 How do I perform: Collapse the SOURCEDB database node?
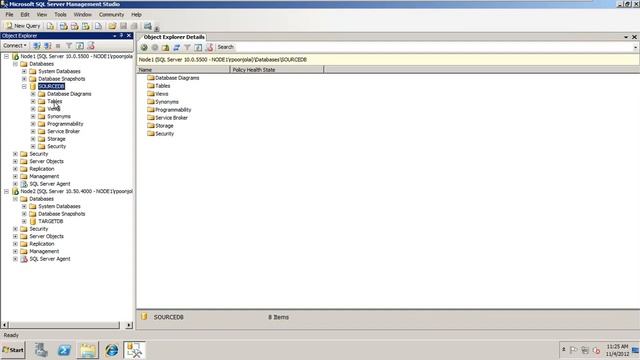pos(24,86)
